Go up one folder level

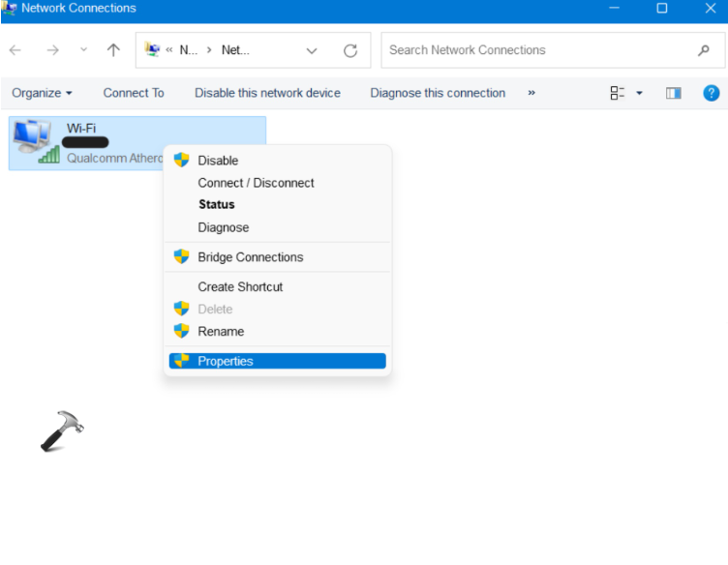click(x=113, y=50)
